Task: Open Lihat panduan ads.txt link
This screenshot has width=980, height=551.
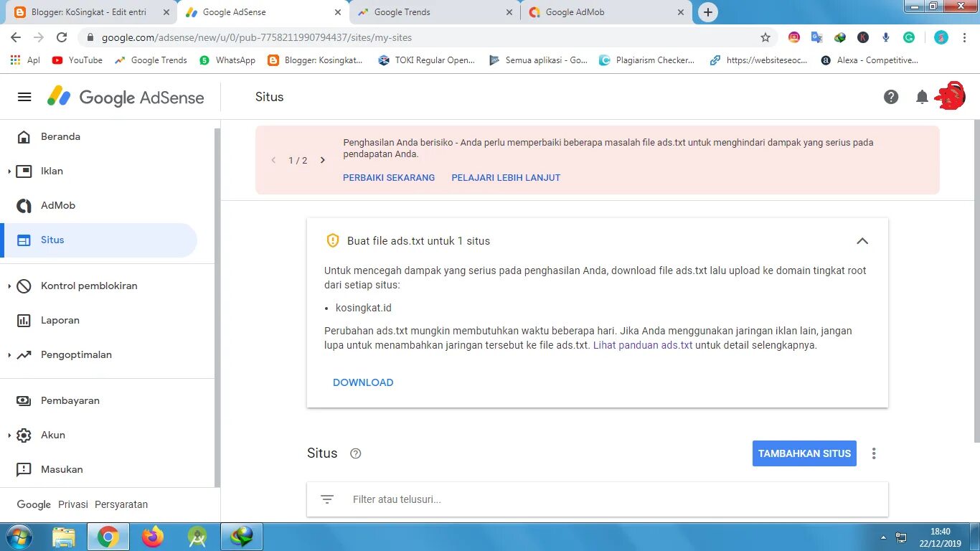Action: click(643, 345)
